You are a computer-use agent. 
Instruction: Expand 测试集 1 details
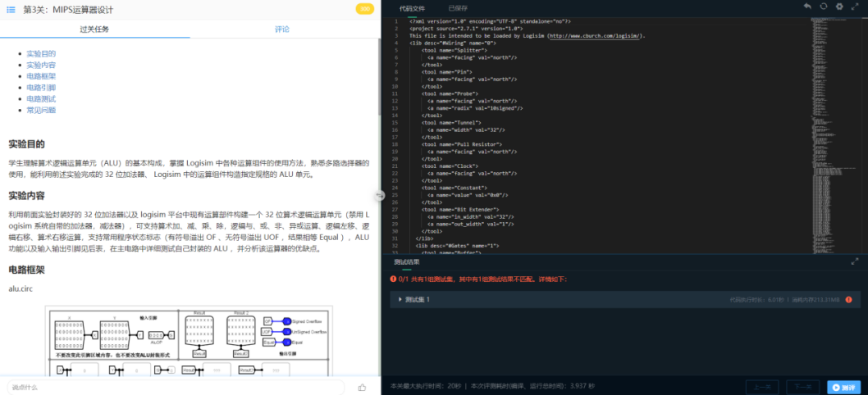pos(400,300)
